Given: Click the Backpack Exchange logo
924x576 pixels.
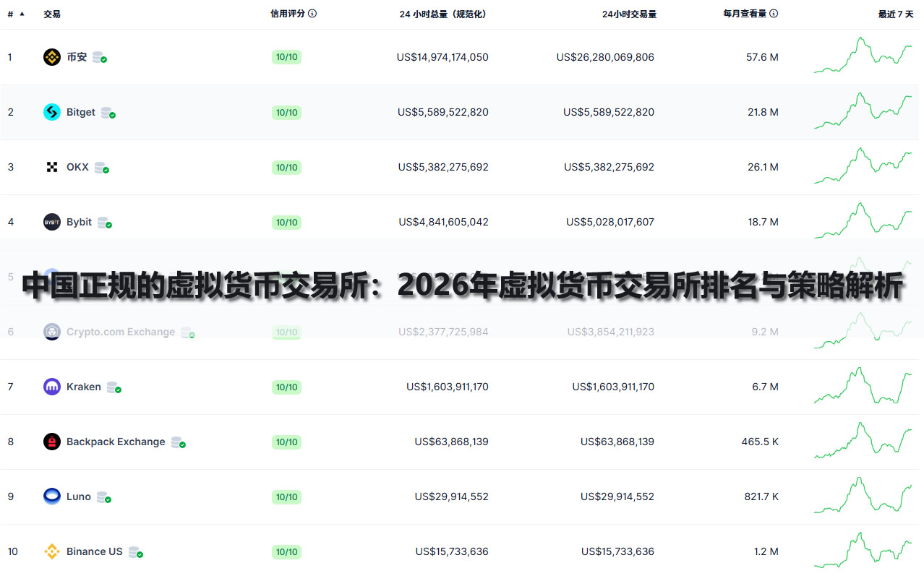Looking at the screenshot, I should pyautogui.click(x=52, y=442).
